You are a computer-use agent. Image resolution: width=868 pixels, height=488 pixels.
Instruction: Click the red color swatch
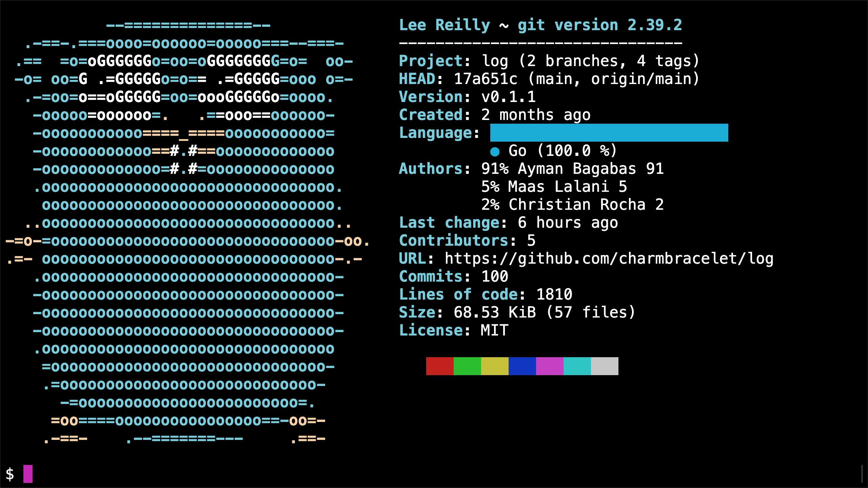440,366
